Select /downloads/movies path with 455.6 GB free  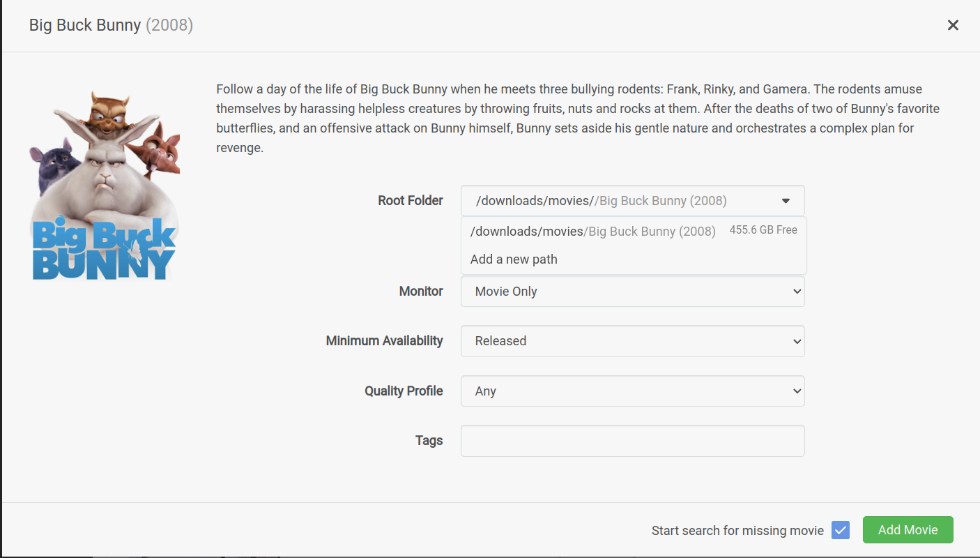coord(634,231)
